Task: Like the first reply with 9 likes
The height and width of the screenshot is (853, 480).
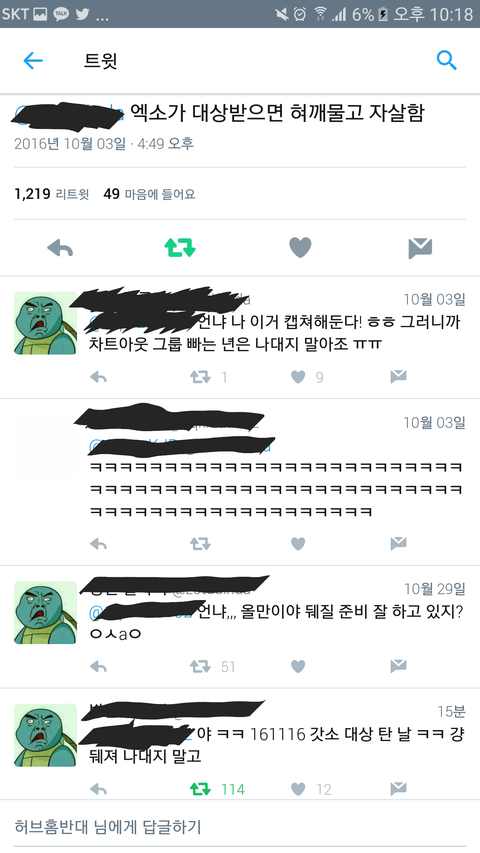Action: [298, 376]
